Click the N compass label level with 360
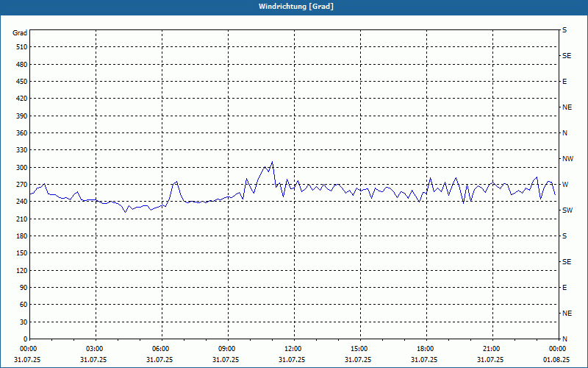 point(564,133)
